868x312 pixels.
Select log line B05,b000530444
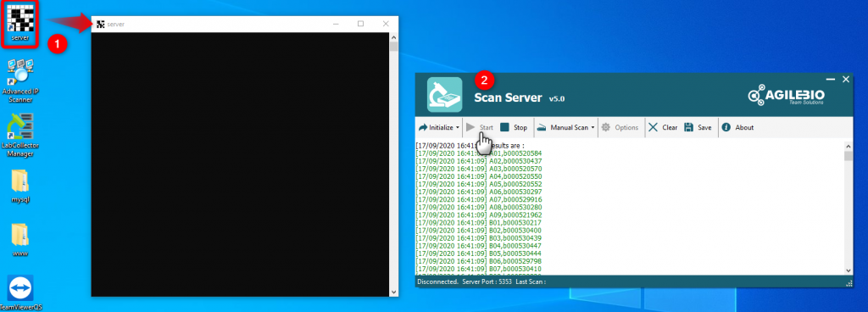(478, 253)
